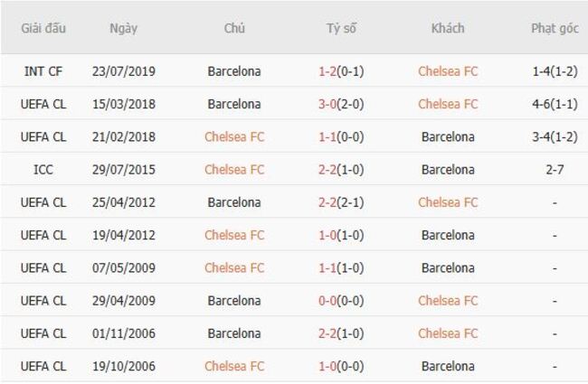Click Chelsea FC home team on 21/02/2018
The width and height of the screenshot is (588, 384).
tap(234, 137)
